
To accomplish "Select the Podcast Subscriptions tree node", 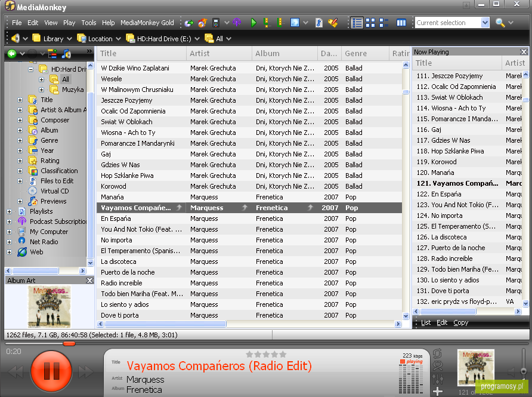I will pos(58,221).
